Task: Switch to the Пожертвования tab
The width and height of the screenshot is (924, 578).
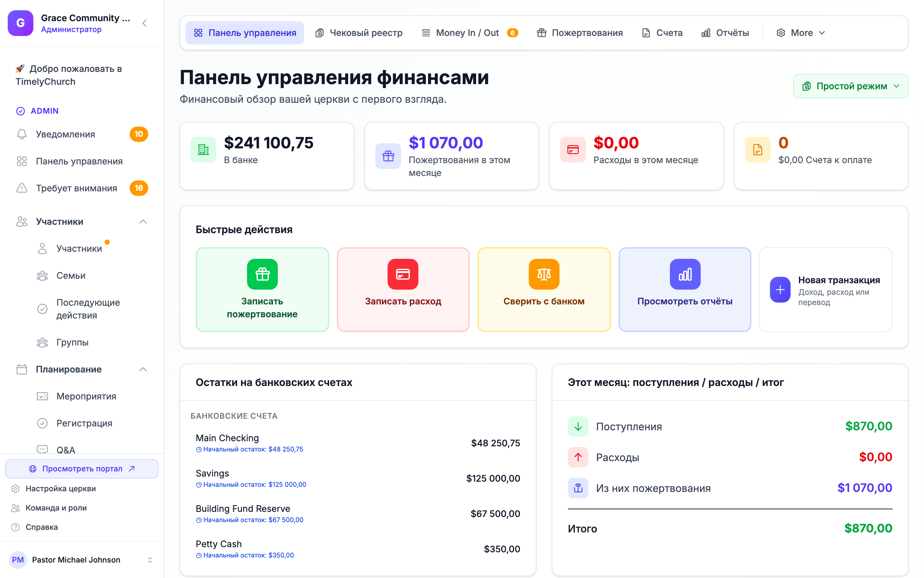Action: click(x=579, y=33)
